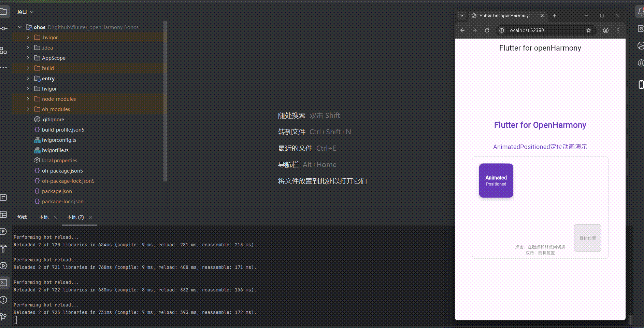Open the Notifications bell icon
The height and width of the screenshot is (328, 644).
[641, 12]
